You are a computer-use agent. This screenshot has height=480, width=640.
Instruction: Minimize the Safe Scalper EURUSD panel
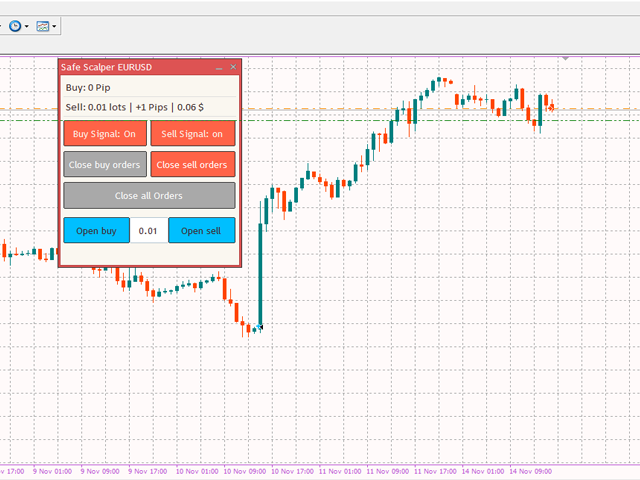[x=219, y=67]
